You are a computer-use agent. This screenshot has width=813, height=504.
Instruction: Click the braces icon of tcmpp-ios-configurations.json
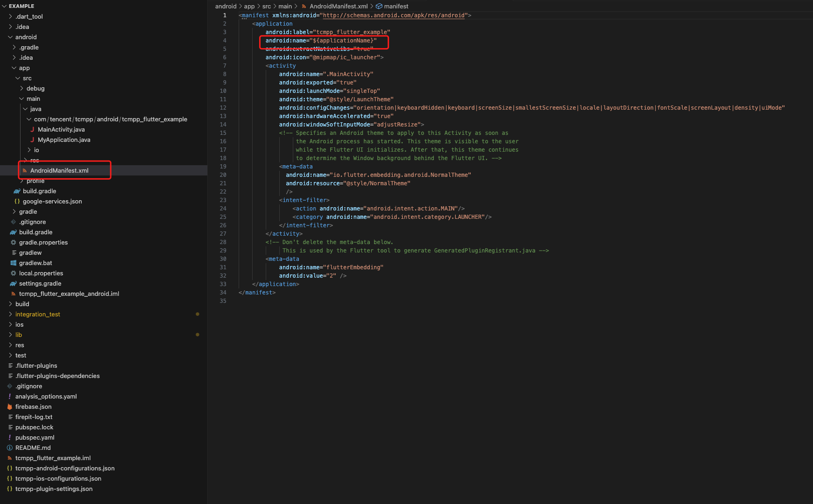click(10, 478)
